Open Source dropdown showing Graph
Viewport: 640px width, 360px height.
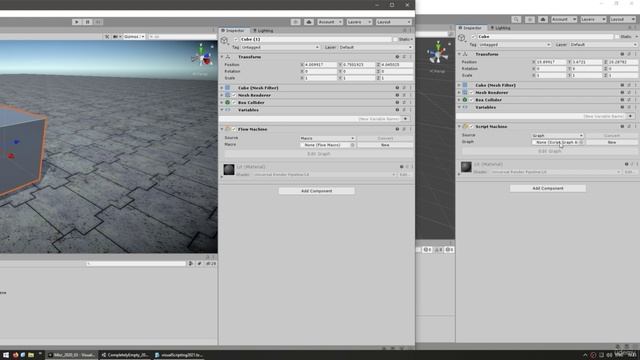click(x=557, y=136)
